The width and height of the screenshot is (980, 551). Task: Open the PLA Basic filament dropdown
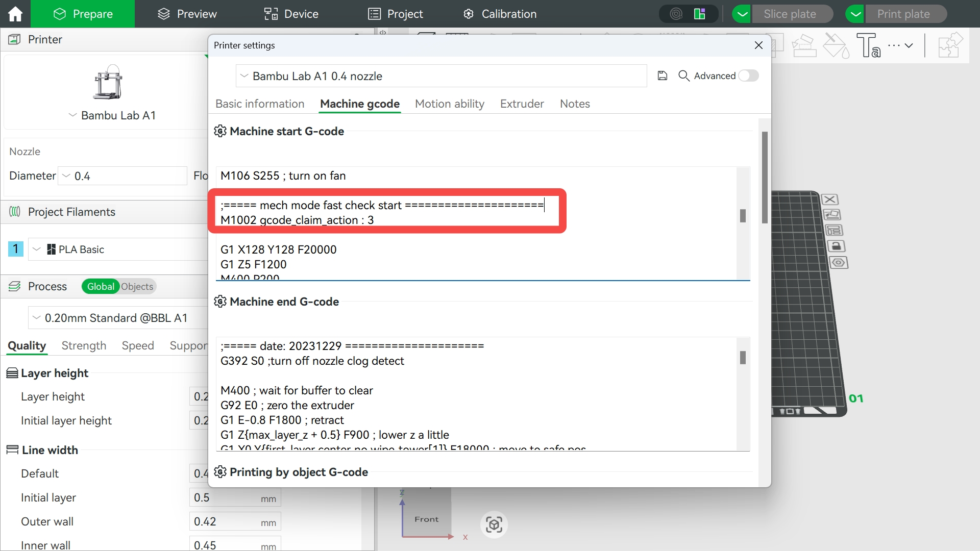tap(118, 249)
